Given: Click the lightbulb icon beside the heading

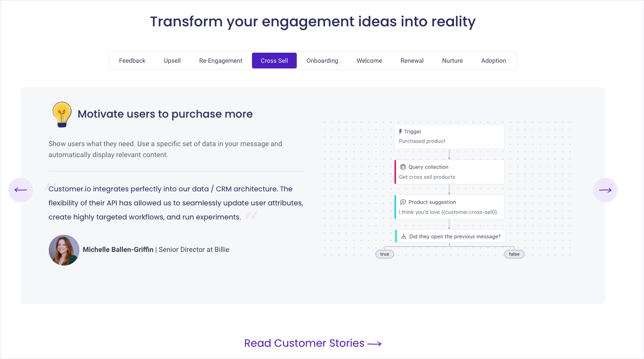Looking at the screenshot, I should pos(62,114).
